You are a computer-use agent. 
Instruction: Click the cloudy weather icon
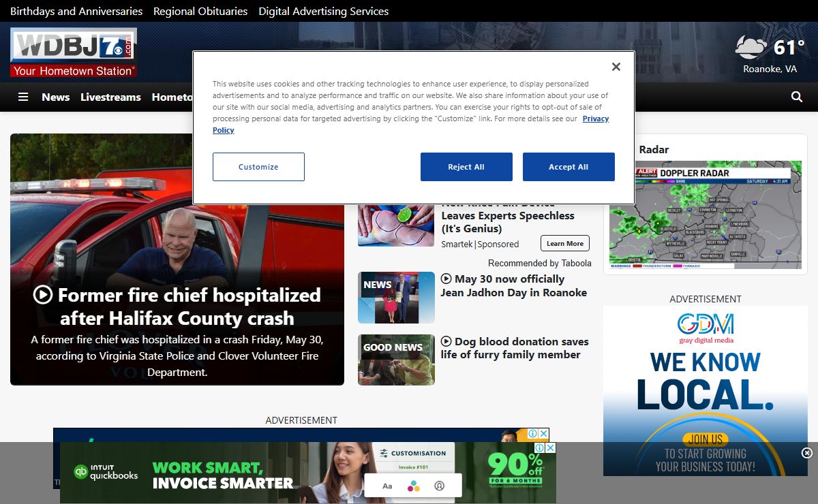[751, 48]
